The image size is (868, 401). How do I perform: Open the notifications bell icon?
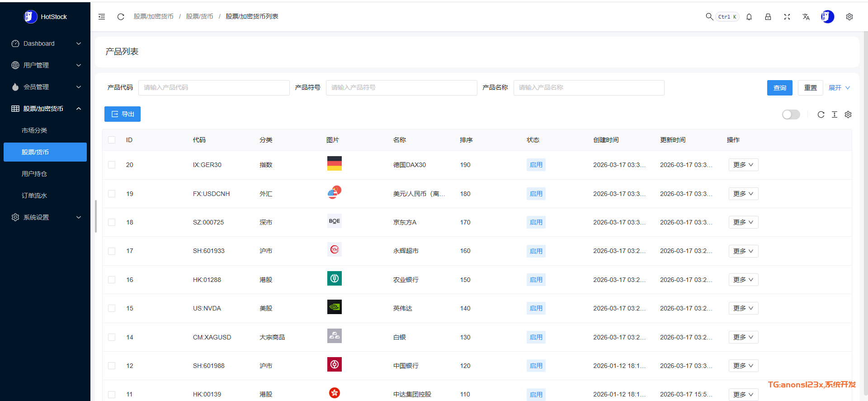[x=749, y=17]
